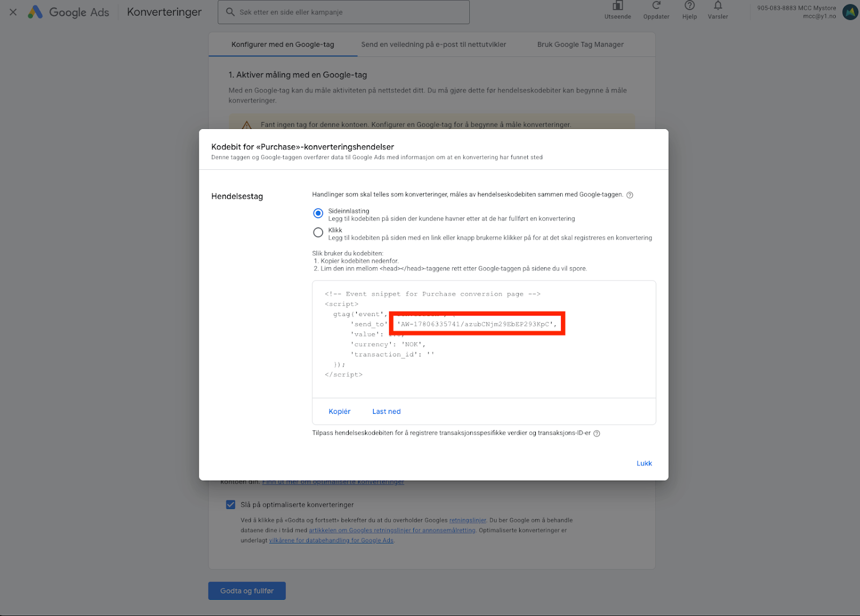Click the 'currency': 'NOK' line in the code

click(388, 345)
